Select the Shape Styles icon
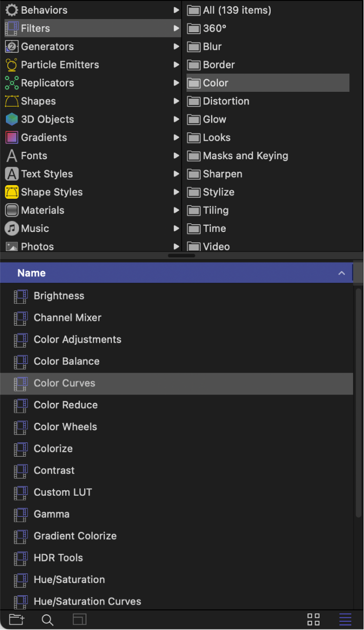Screen dimensions: 364x630 11,192
